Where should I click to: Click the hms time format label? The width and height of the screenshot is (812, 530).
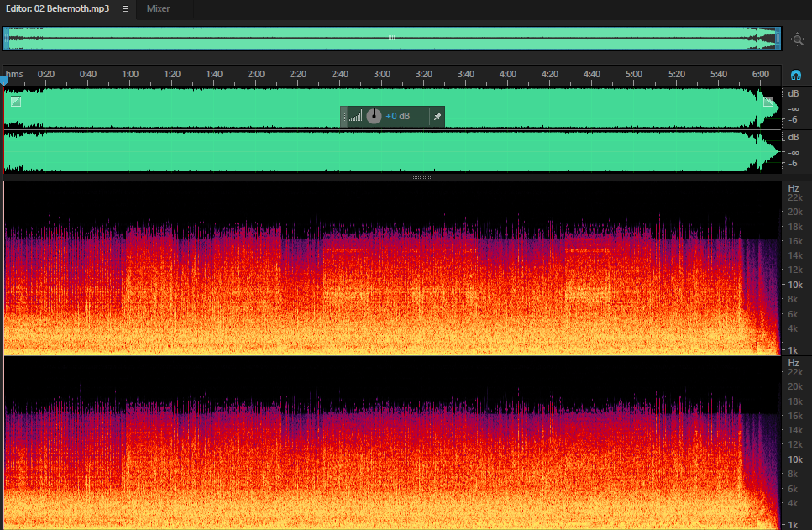pos(14,74)
